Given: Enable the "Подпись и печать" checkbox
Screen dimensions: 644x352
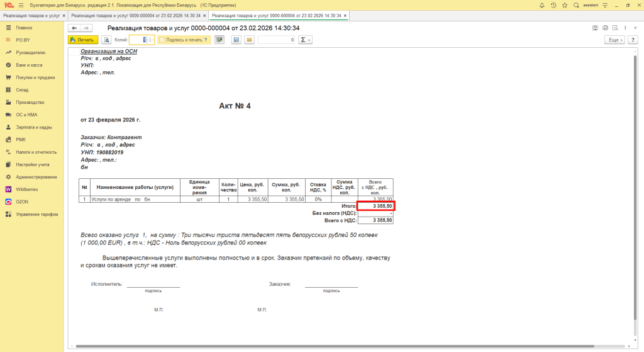Looking at the screenshot, I should tap(162, 40).
